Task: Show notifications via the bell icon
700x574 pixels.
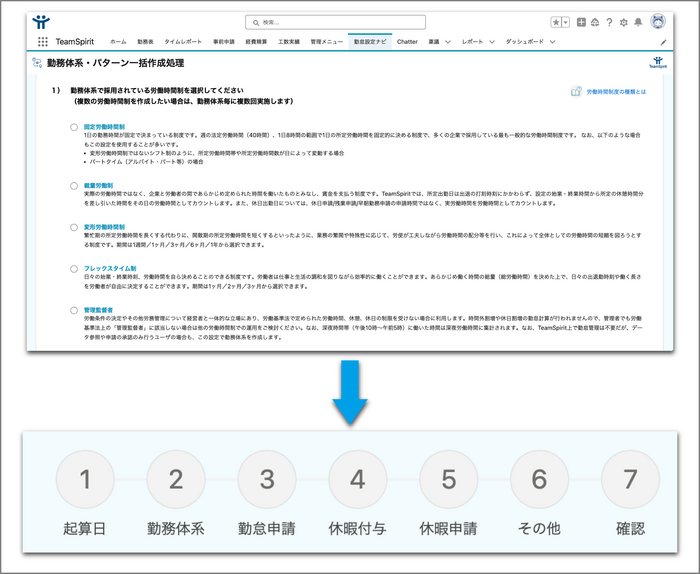Action: pos(638,22)
